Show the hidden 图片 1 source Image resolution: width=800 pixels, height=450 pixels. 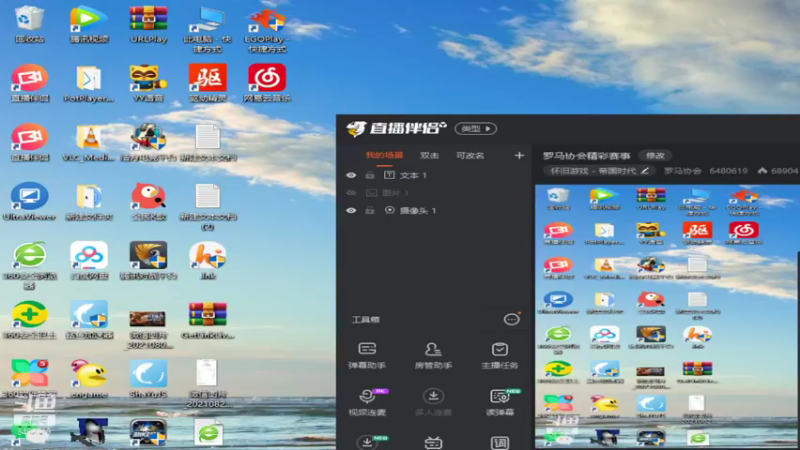coord(351,193)
